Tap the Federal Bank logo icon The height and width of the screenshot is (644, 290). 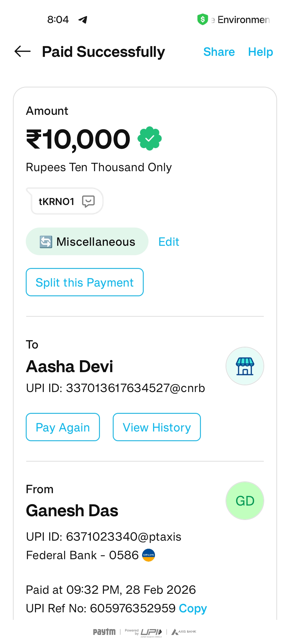tap(148, 555)
